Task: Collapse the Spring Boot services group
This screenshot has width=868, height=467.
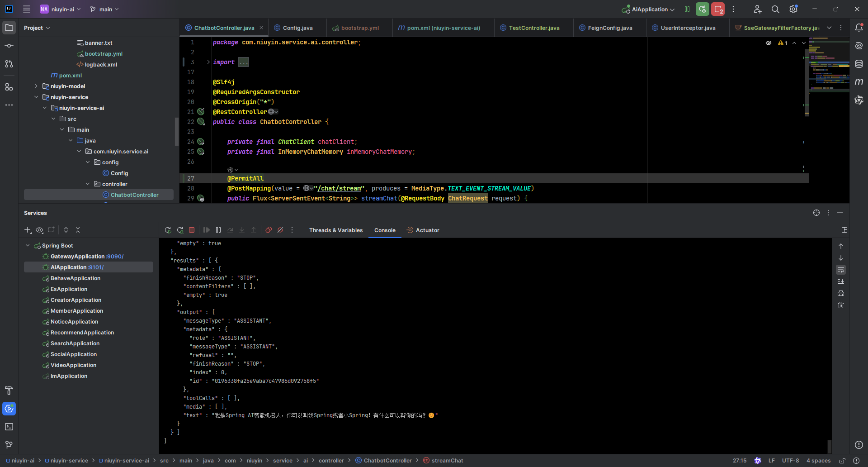Action: pyautogui.click(x=28, y=245)
